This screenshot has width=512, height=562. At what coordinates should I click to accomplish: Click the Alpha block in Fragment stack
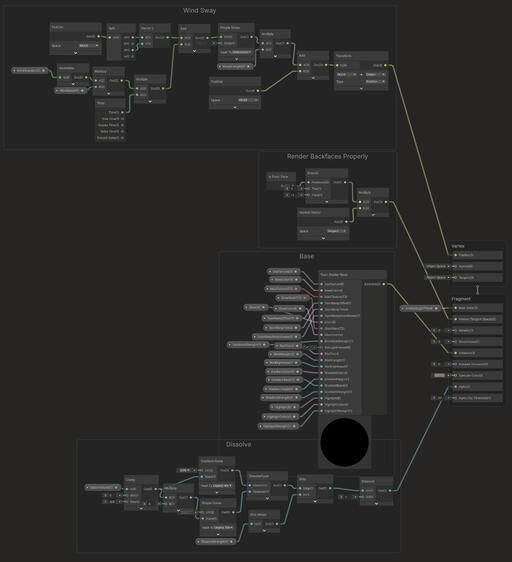(477, 387)
